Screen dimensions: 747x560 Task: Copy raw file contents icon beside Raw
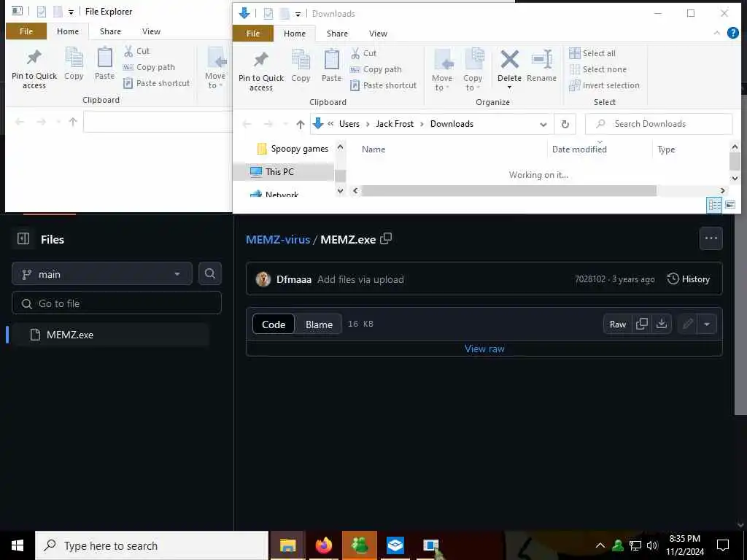pyautogui.click(x=642, y=324)
